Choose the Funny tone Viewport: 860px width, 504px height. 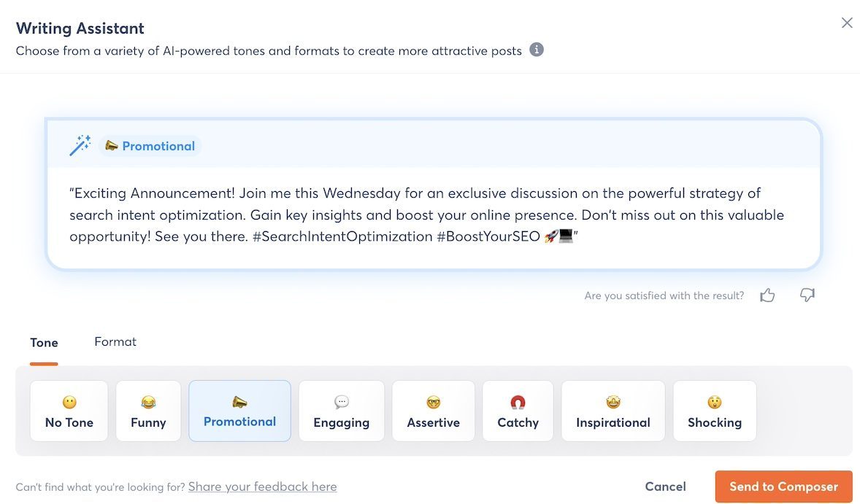[x=148, y=411]
